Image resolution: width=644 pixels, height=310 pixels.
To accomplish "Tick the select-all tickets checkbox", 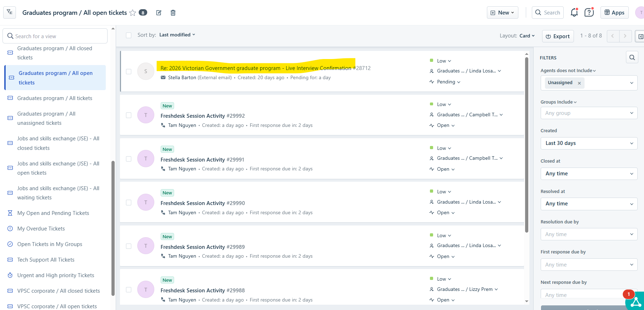I will (129, 35).
